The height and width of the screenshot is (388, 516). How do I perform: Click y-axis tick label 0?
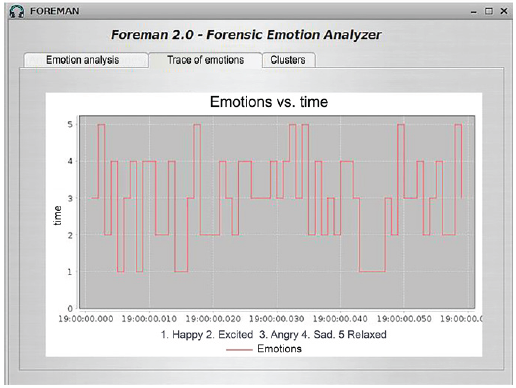tap(70, 309)
